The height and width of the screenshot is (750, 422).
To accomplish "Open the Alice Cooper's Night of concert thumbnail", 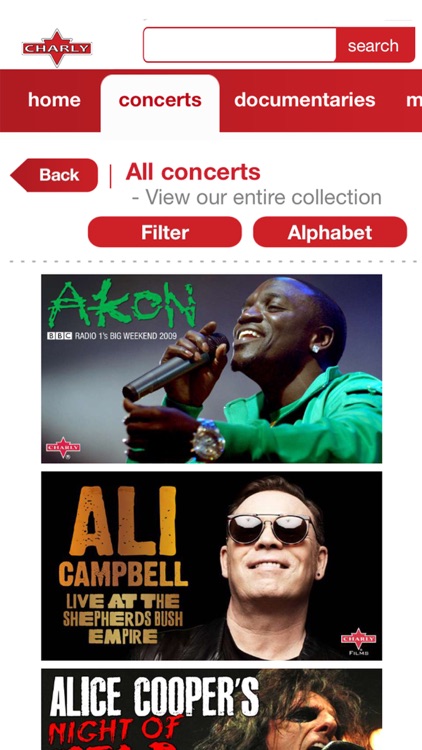I will pyautogui.click(x=211, y=709).
